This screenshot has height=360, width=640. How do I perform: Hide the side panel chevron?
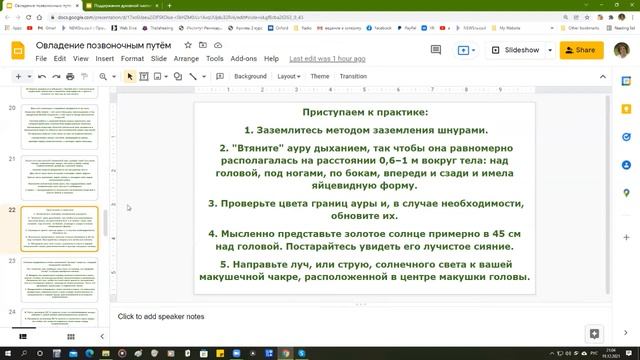pyautogui.click(x=626, y=333)
